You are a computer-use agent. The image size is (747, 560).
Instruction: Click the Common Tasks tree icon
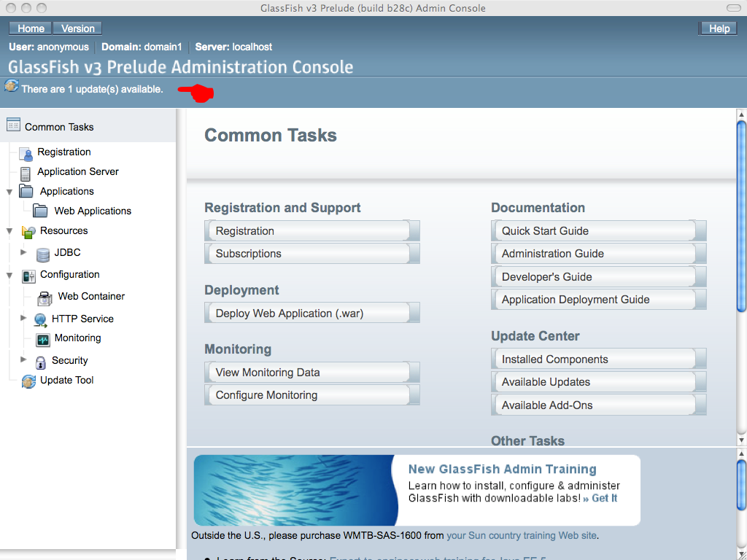[13, 125]
